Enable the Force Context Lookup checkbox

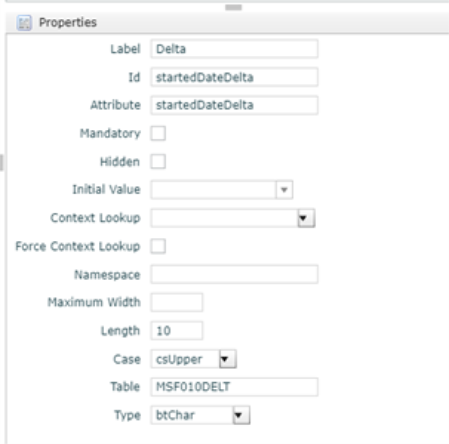[x=158, y=246]
